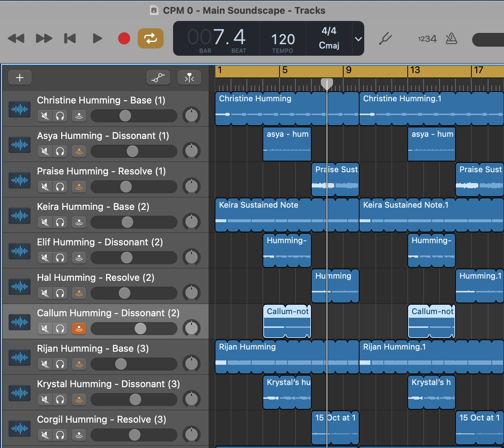Toggle the Cycle loop mode button
Viewport: 504px width, 448px height.
[151, 38]
